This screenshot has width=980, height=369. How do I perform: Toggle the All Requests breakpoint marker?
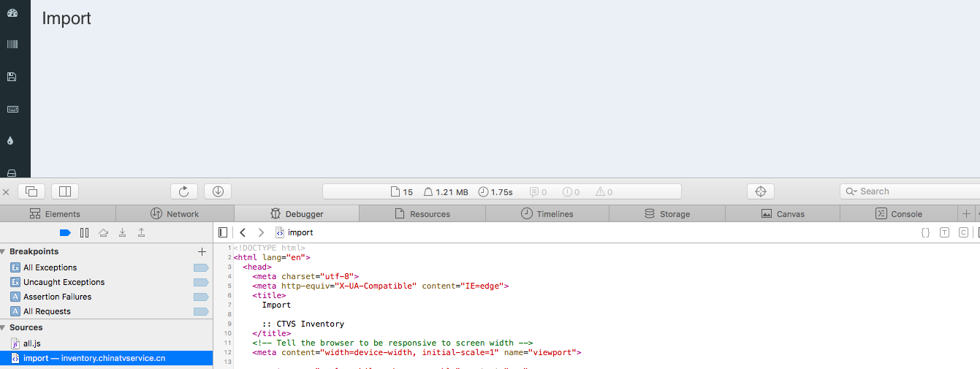tap(201, 311)
